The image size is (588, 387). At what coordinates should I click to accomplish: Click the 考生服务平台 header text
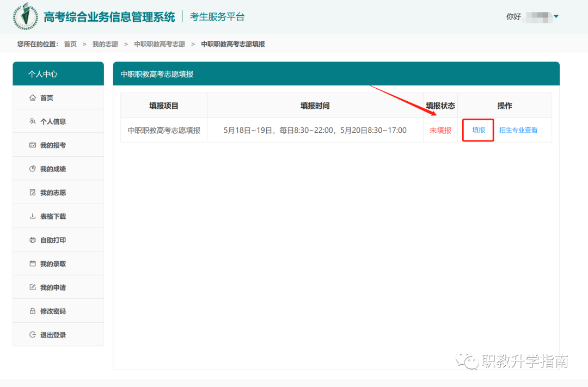click(x=217, y=17)
